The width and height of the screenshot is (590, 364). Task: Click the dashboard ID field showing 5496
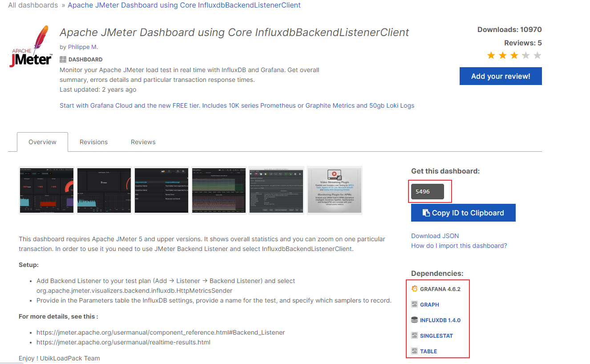(x=428, y=191)
